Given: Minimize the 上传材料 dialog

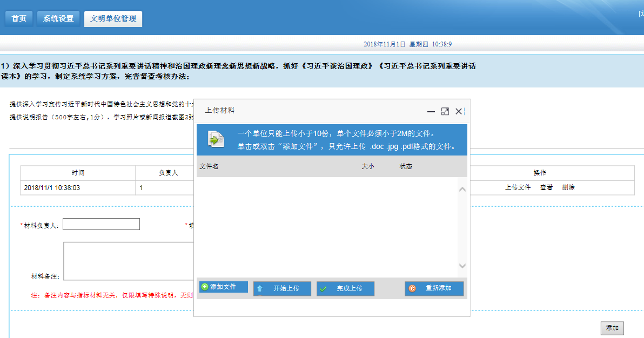Looking at the screenshot, I should [x=431, y=111].
